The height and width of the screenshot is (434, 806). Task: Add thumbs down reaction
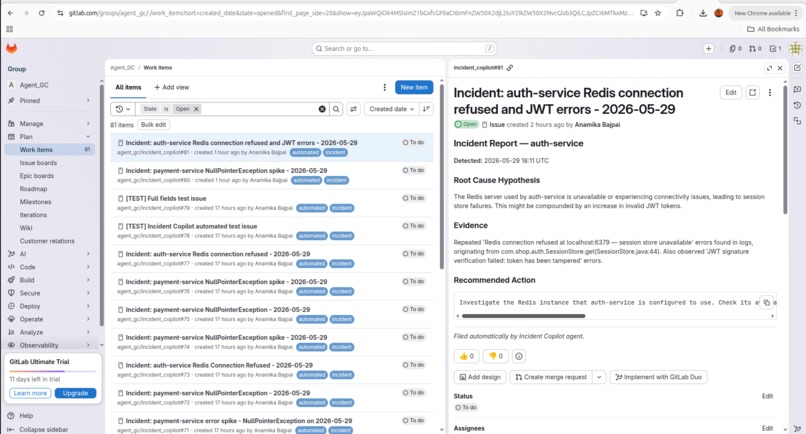click(x=496, y=356)
